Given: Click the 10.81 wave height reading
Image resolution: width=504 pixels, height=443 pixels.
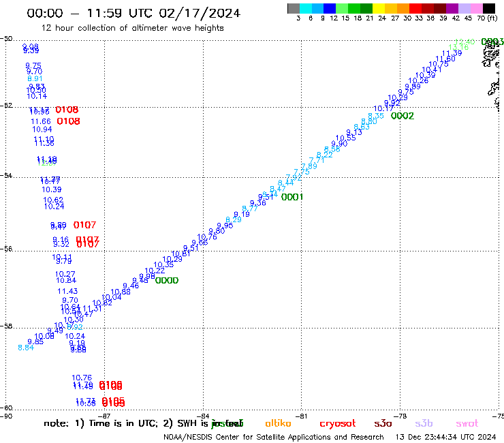Looking at the screenshot, I should point(180,254).
